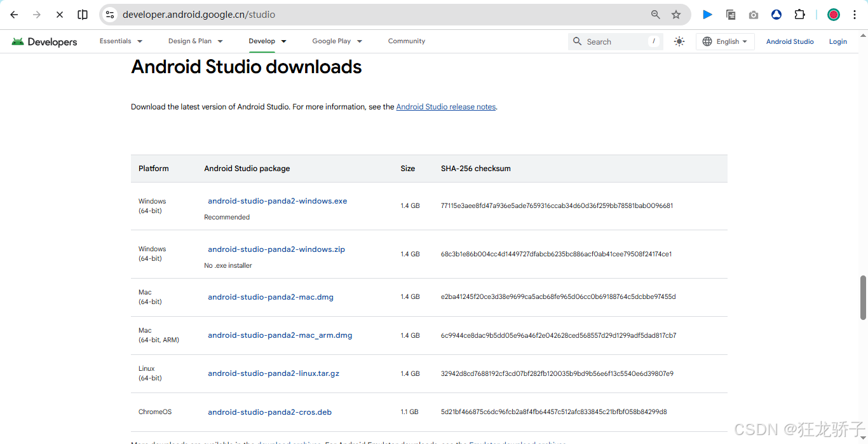This screenshot has width=868, height=444.
Task: Click the zoom magnifier icon in address bar
Action: pyautogui.click(x=656, y=15)
